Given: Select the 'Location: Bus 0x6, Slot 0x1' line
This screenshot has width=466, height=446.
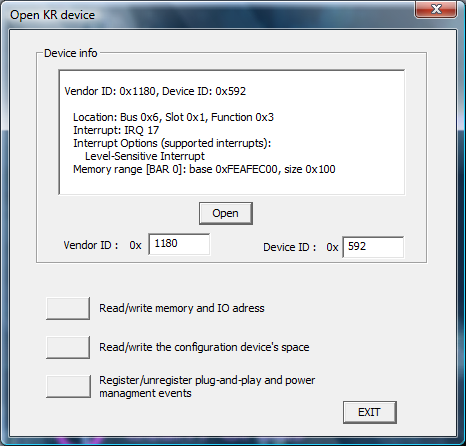Looking at the screenshot, I should coord(173,117).
